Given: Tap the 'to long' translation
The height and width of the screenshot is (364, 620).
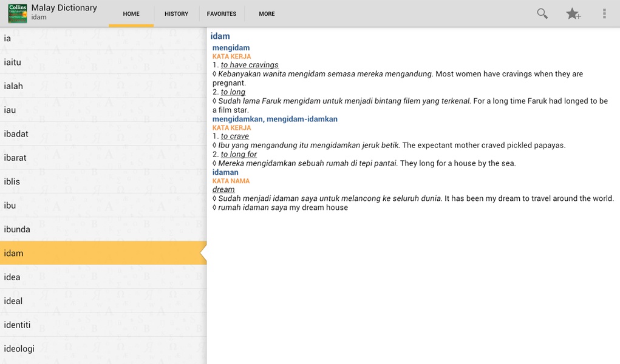Looking at the screenshot, I should point(233,92).
